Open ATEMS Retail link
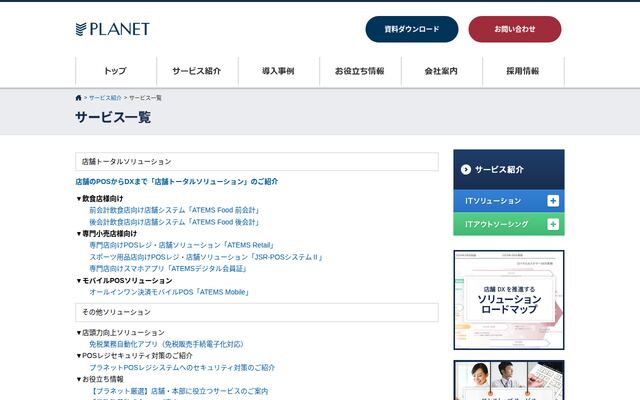This screenshot has width=640, height=400. [x=182, y=245]
